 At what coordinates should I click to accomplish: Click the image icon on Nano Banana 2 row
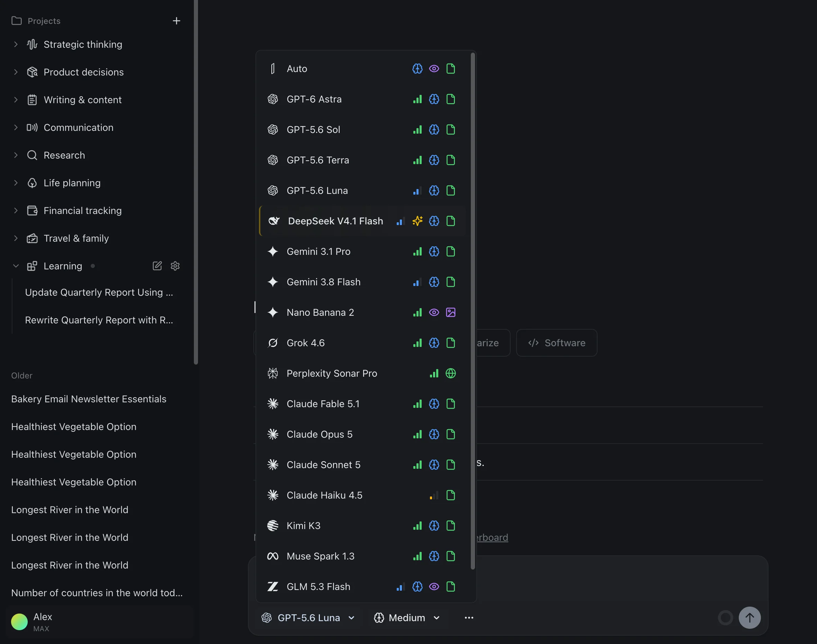(x=450, y=313)
